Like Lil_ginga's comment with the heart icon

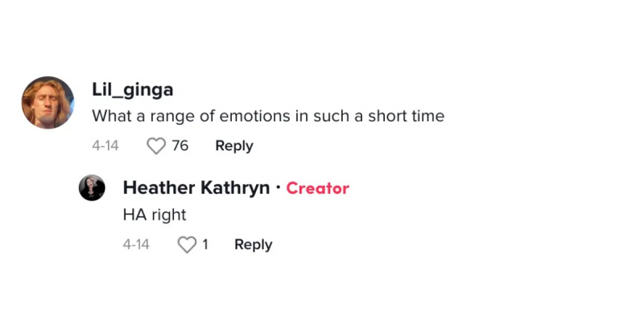point(156,146)
